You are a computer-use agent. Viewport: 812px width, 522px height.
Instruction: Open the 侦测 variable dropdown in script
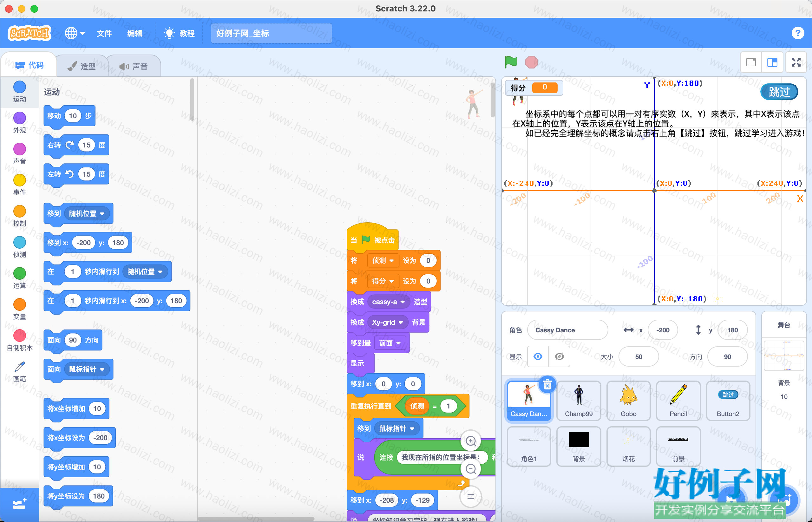click(x=383, y=260)
